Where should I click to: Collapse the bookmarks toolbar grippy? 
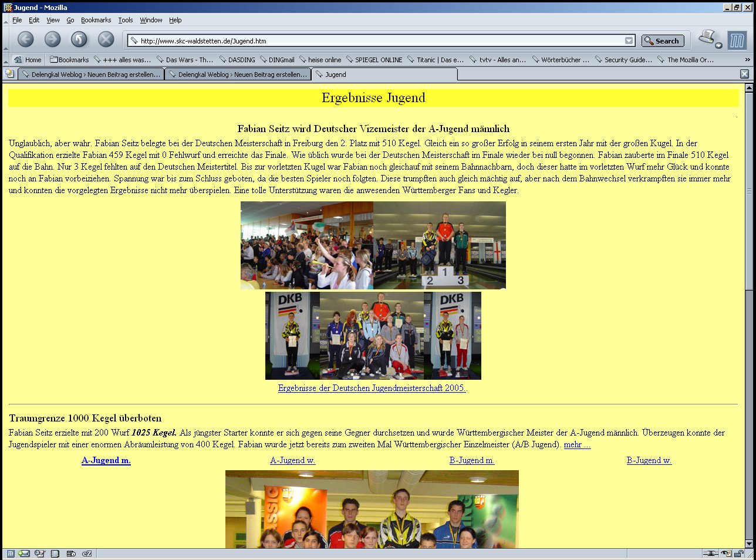click(x=6, y=60)
